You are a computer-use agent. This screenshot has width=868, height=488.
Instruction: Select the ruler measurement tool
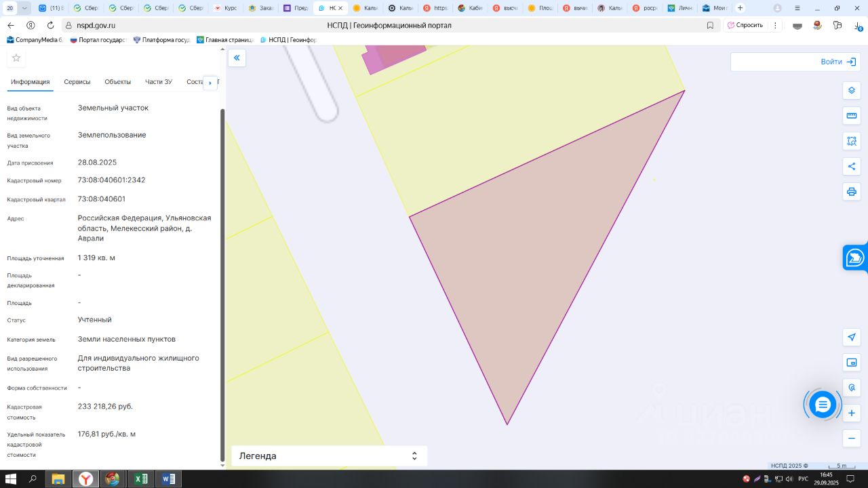point(852,116)
